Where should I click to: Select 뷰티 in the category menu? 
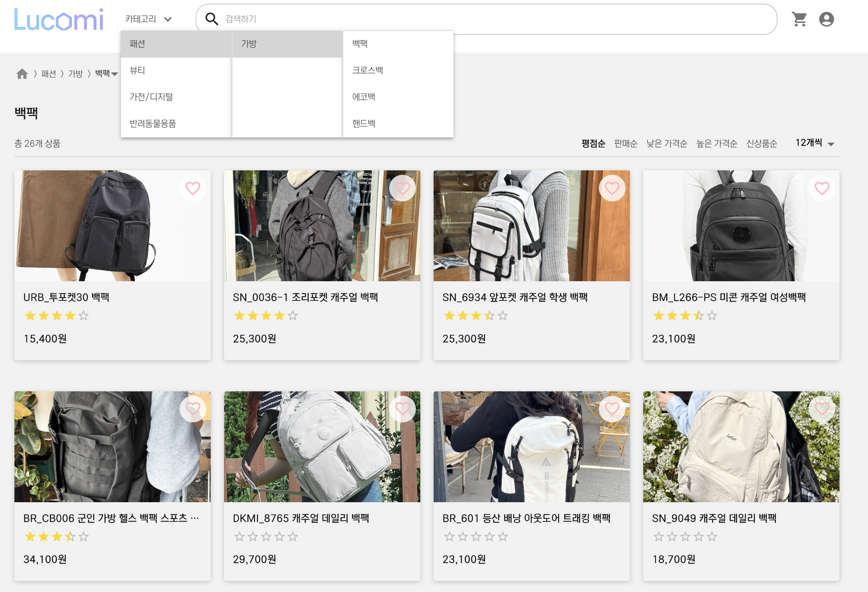[x=138, y=70]
